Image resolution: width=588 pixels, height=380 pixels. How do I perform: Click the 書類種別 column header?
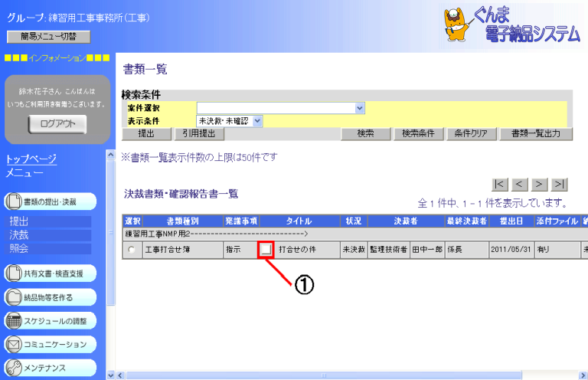(183, 221)
